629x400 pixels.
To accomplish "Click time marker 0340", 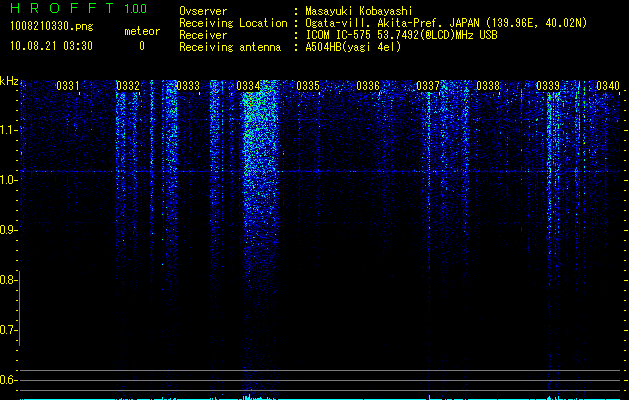I will tap(608, 86).
